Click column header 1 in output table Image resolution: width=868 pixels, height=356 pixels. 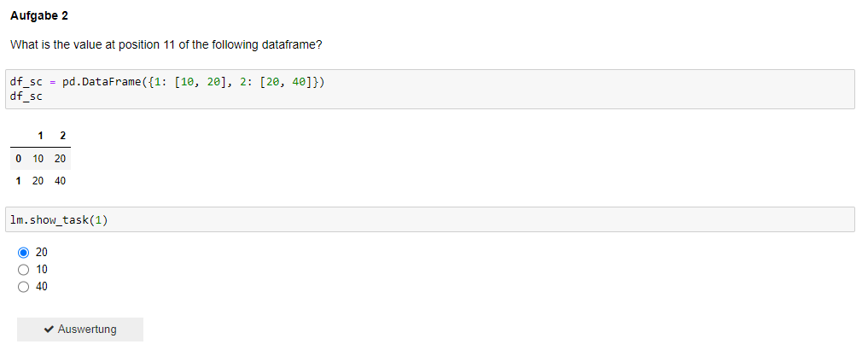pyautogui.click(x=40, y=136)
